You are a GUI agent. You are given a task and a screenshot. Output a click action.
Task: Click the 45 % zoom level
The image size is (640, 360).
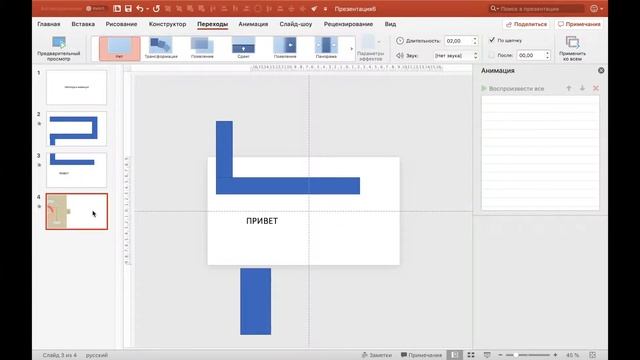pyautogui.click(x=573, y=355)
